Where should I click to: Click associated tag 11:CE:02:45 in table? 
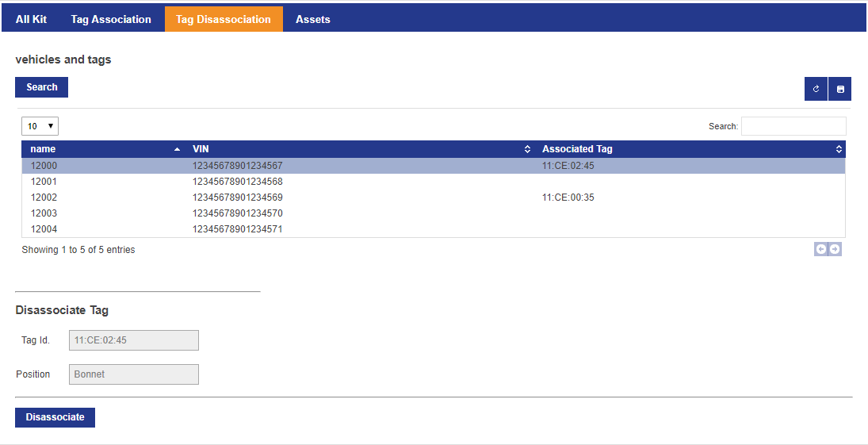click(568, 166)
